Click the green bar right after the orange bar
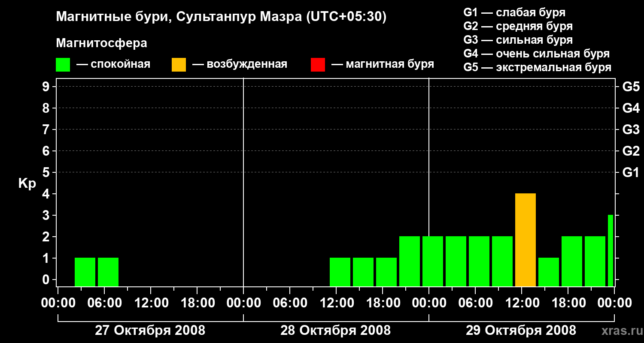 pyautogui.click(x=549, y=272)
